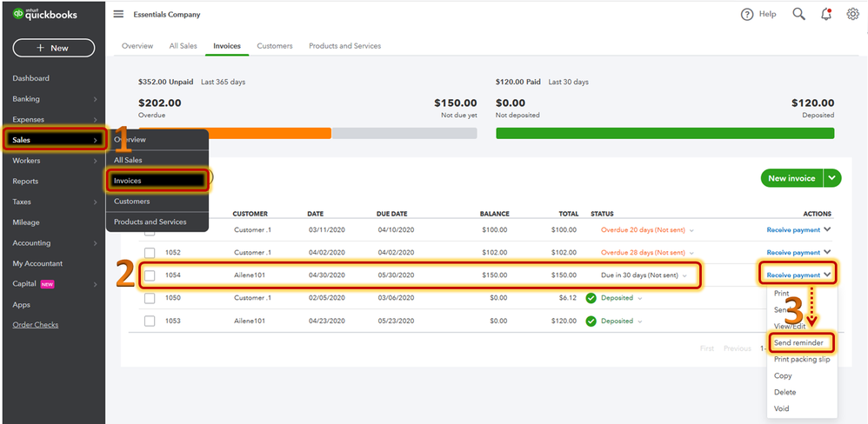
Task: Click Previous in the pagination
Action: pos(737,348)
